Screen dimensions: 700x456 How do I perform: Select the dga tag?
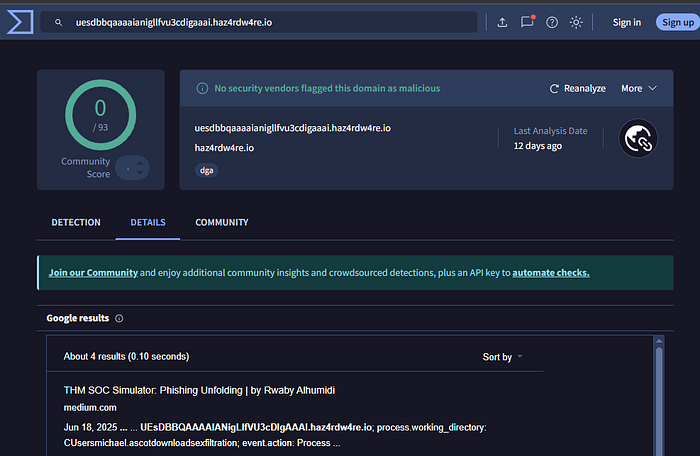[x=206, y=170]
